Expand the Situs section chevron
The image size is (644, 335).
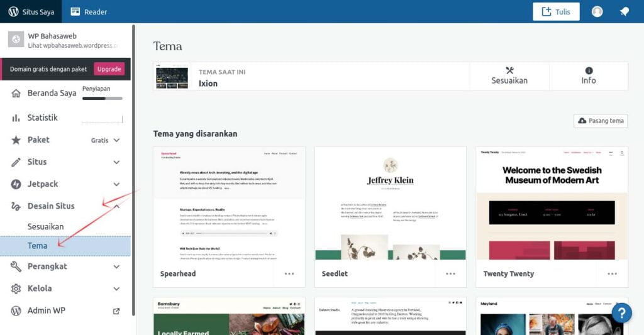(x=116, y=162)
